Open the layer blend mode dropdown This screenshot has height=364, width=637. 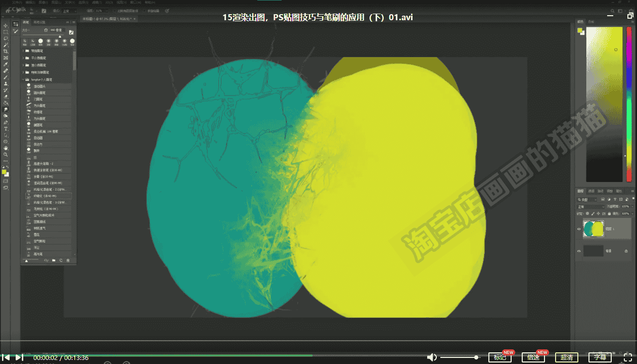point(591,207)
